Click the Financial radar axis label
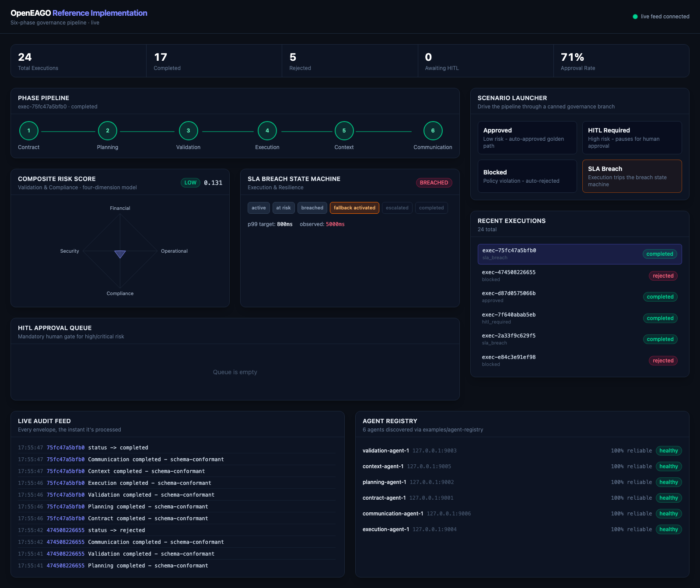Viewport: 700px width, 588px height. (120, 208)
